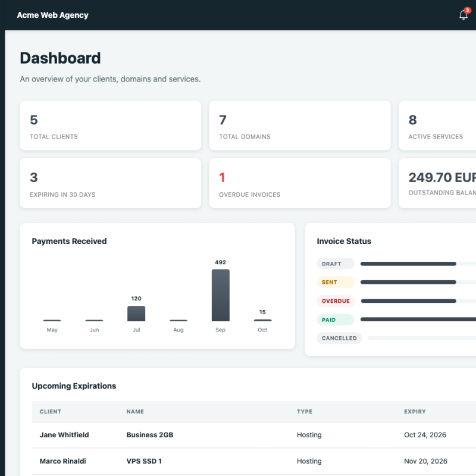
Task: Click the SENT status badge
Action: click(x=336, y=282)
